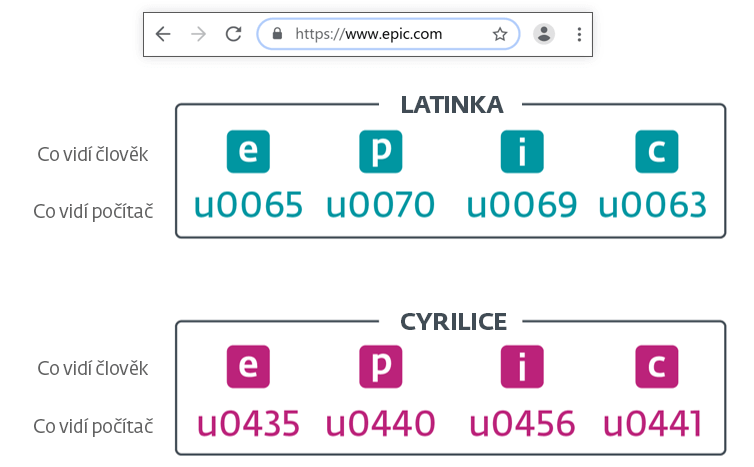This screenshot has height=467, width=754.
Task: Click the magenta Cyrillic 'i' tile
Action: (x=522, y=366)
